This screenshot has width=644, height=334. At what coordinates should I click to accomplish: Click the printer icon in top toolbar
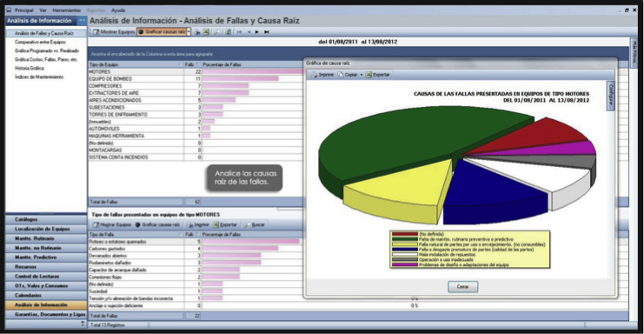pos(197,32)
